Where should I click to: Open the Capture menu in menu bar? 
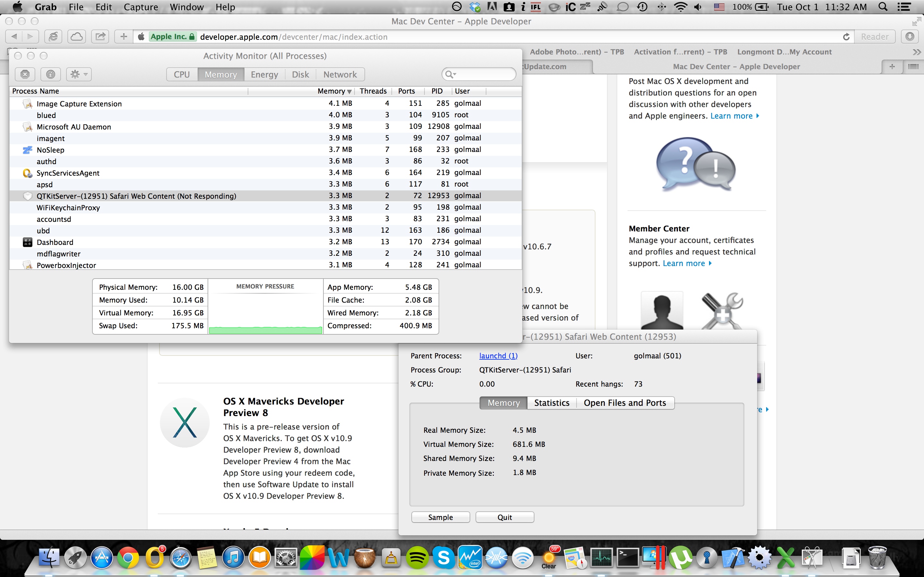[141, 7]
